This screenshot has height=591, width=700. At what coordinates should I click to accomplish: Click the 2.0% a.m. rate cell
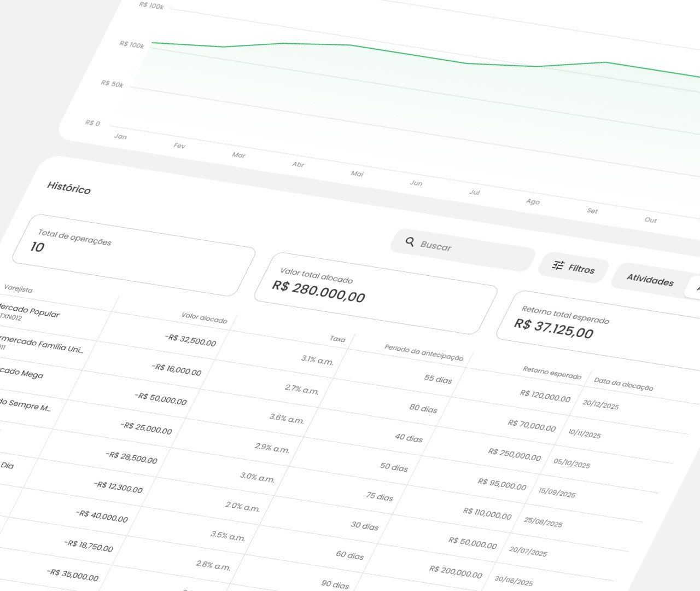[x=242, y=507]
